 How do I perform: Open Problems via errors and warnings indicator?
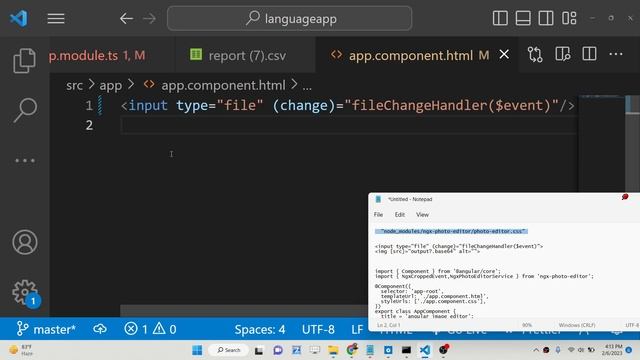(x=150, y=329)
